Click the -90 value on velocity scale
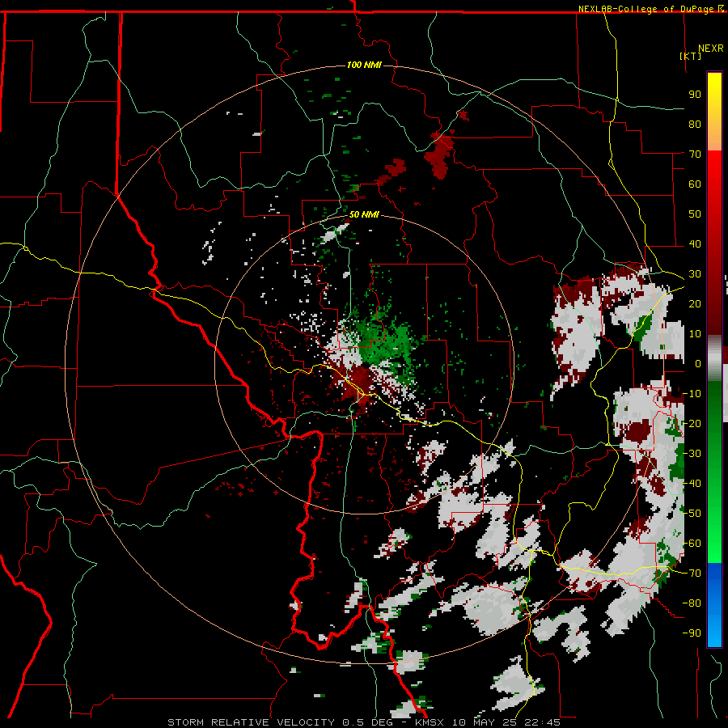Image resolution: width=728 pixels, height=728 pixels. pyautogui.click(x=692, y=633)
